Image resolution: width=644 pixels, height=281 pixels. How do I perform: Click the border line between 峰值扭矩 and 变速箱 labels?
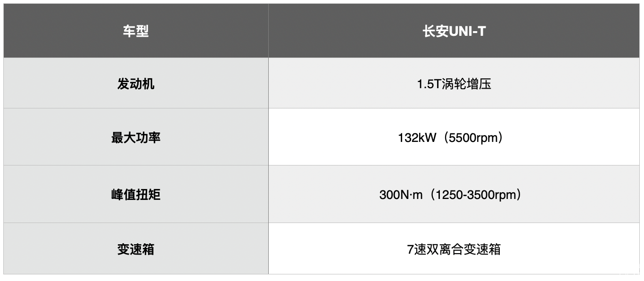click(136, 223)
